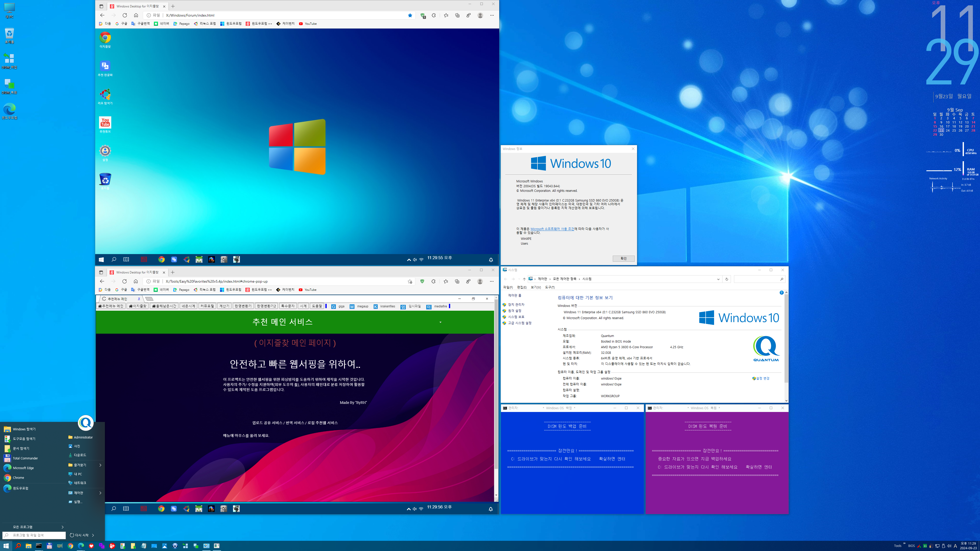Click the 한영변환기2 button in the bottom Edge page
The width and height of the screenshot is (980, 551).
point(266,306)
